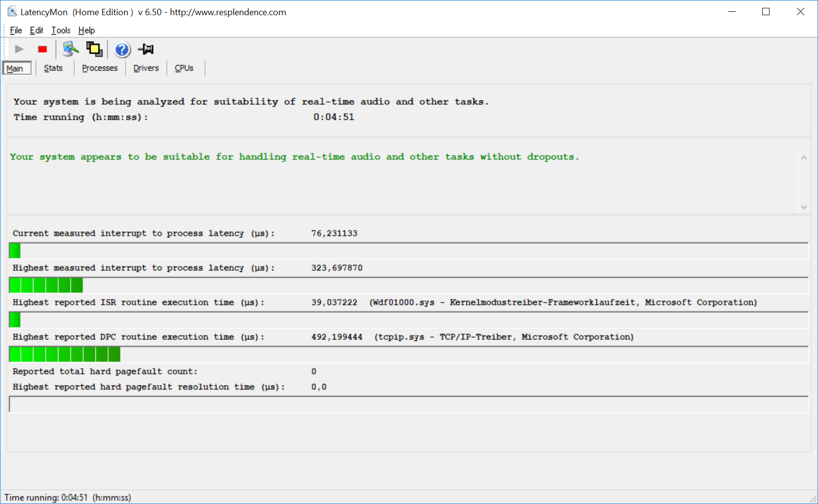
Task: Click the 323,697870 highest latency value
Action: (x=337, y=268)
